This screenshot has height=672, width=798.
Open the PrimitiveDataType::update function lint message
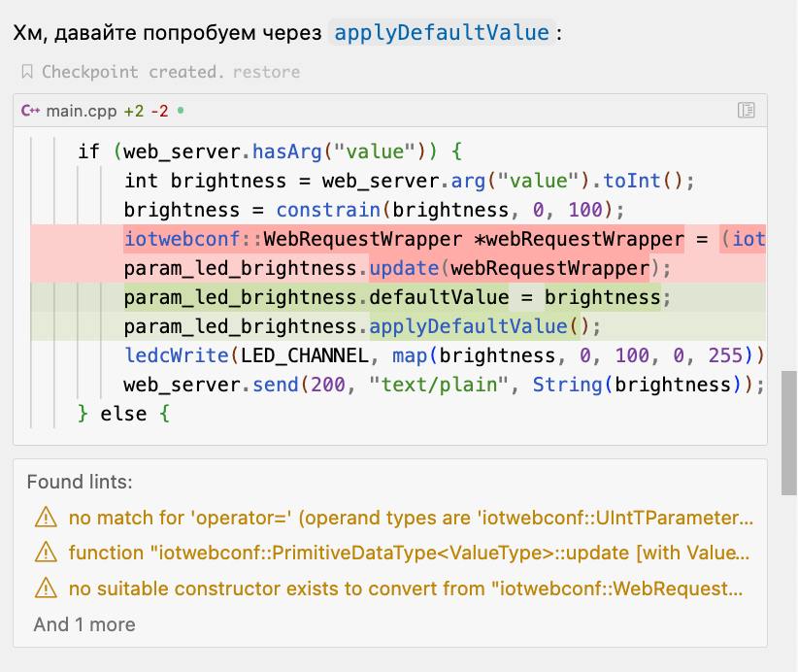[411, 553]
